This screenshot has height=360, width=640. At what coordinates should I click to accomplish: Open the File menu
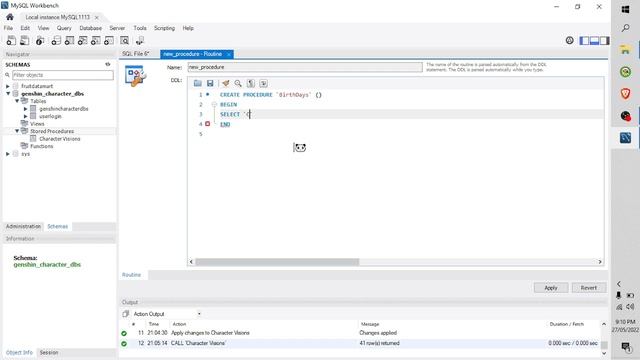[9, 28]
